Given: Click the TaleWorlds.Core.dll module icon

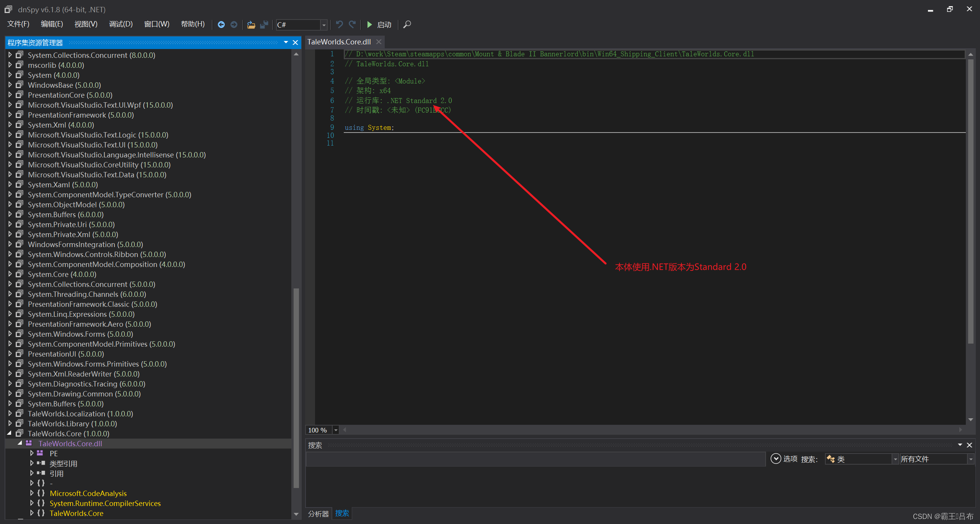Looking at the screenshot, I should click(29, 443).
